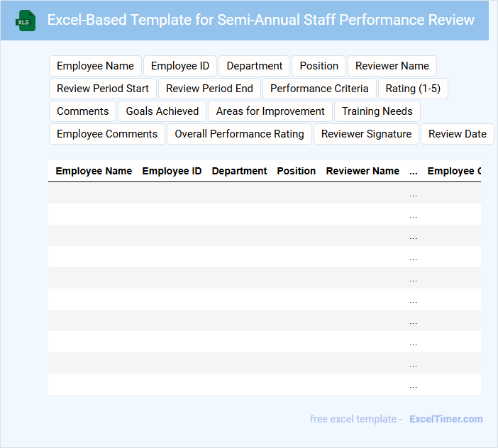Click the template title heading
498x448 pixels.
click(x=260, y=20)
